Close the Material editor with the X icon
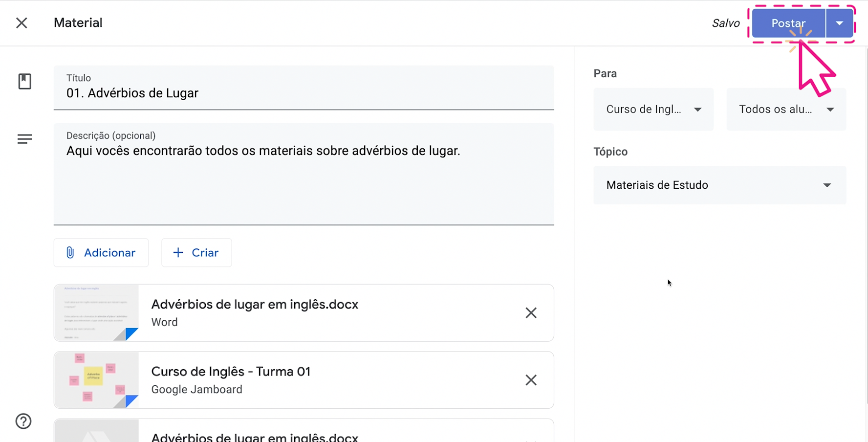This screenshot has width=868, height=442. pos(22,23)
